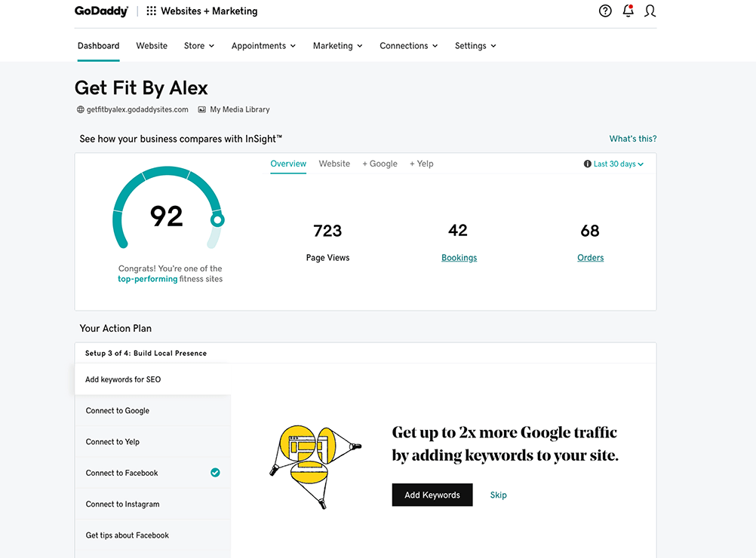The image size is (756, 558).
Task: Open getfitbyalex.godaddysites.com link
Action: pos(137,109)
